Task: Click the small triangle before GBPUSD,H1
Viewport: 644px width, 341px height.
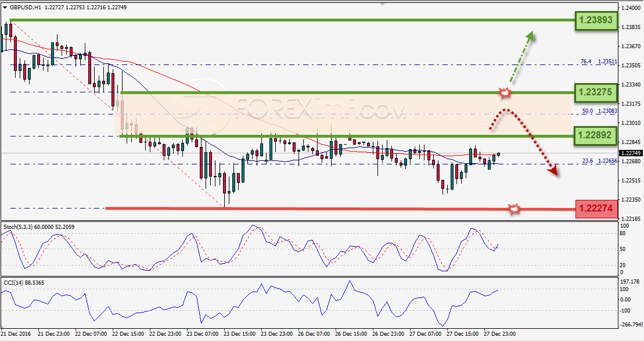Action: (x=5, y=7)
